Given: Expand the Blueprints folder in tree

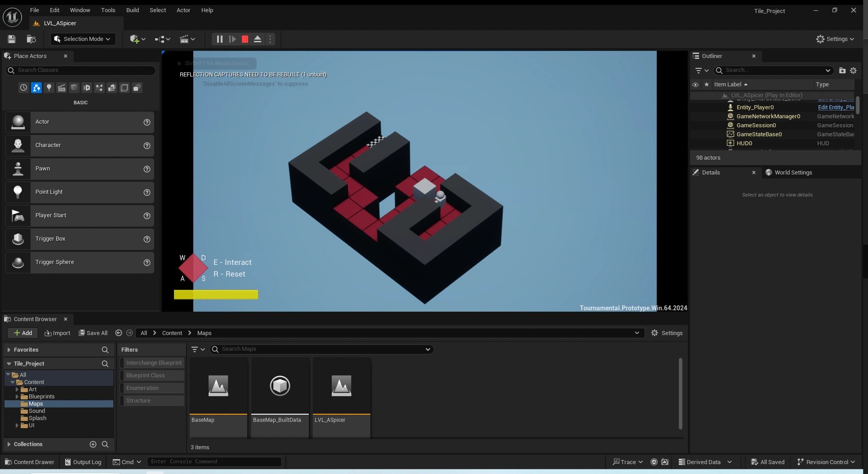Looking at the screenshot, I should pyautogui.click(x=18, y=397).
